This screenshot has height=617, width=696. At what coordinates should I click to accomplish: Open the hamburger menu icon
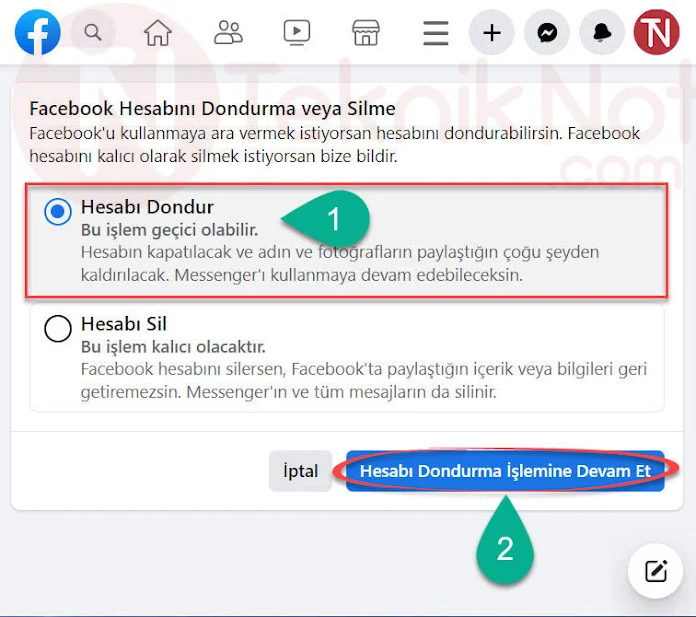point(435,33)
